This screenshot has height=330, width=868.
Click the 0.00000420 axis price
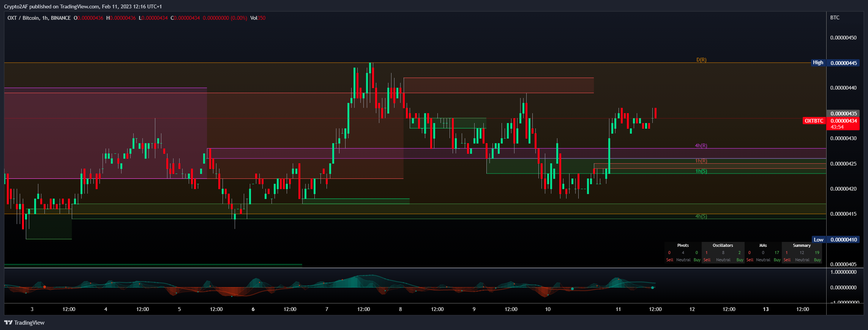843,189
